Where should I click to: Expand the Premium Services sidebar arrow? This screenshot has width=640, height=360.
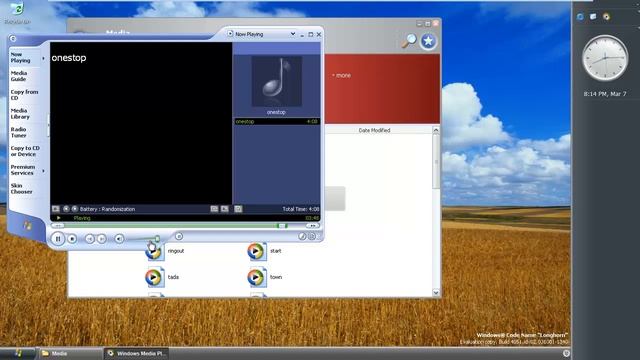pos(43,171)
